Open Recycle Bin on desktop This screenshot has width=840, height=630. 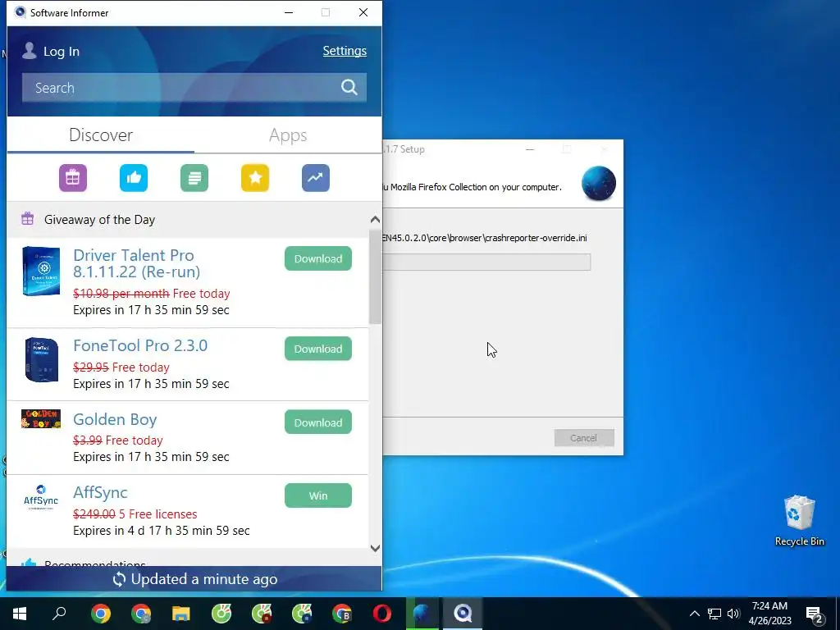799,521
